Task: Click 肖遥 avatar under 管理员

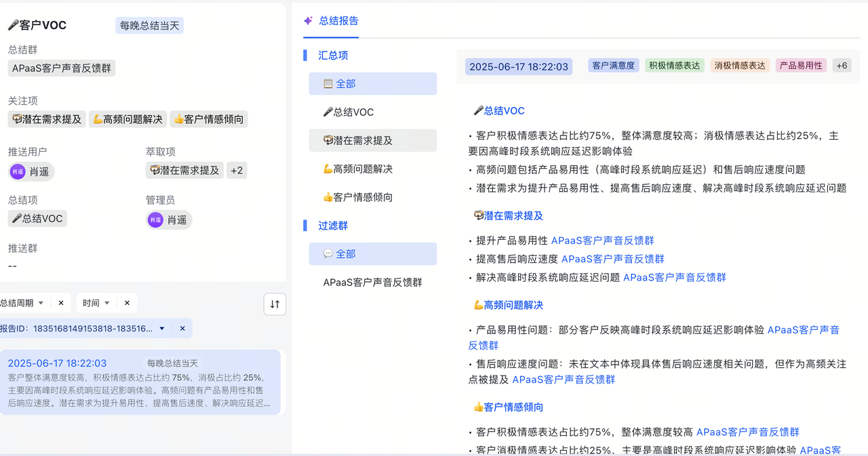Action: [x=156, y=220]
